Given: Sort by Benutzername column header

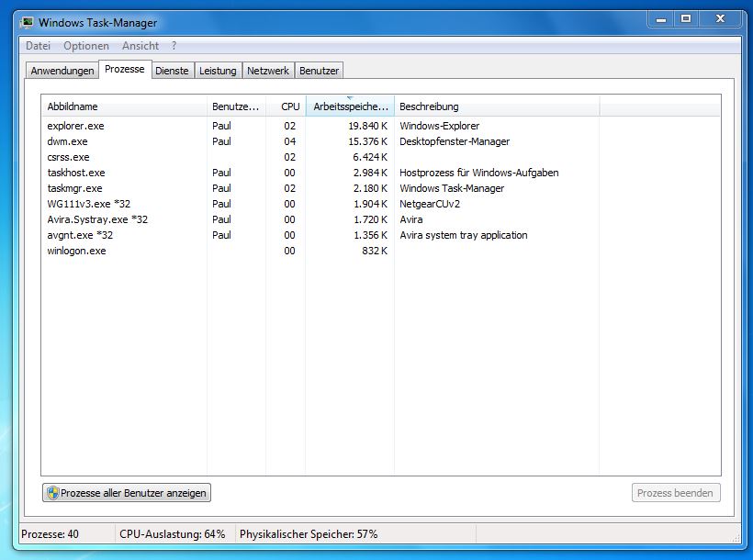Looking at the screenshot, I should coord(236,106).
